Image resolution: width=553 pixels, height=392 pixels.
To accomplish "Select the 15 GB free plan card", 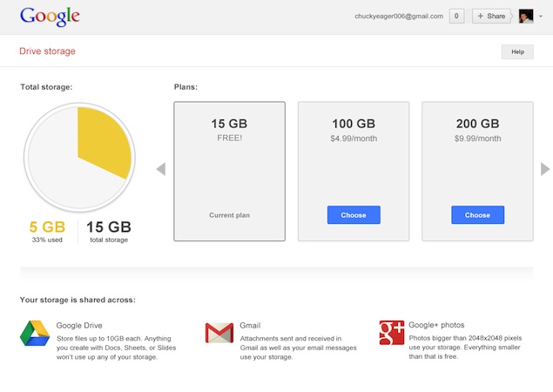I will point(230,172).
